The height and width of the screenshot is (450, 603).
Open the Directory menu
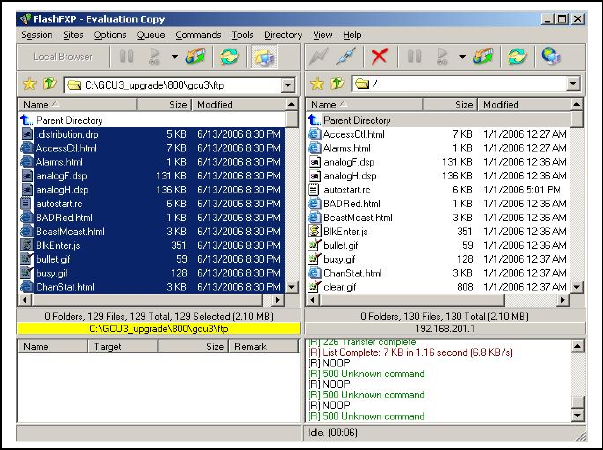[283, 35]
